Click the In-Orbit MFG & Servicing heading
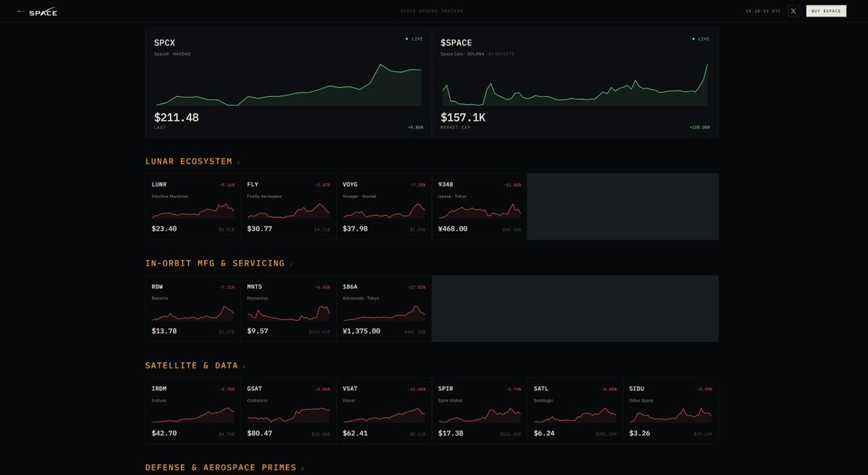 tap(215, 263)
